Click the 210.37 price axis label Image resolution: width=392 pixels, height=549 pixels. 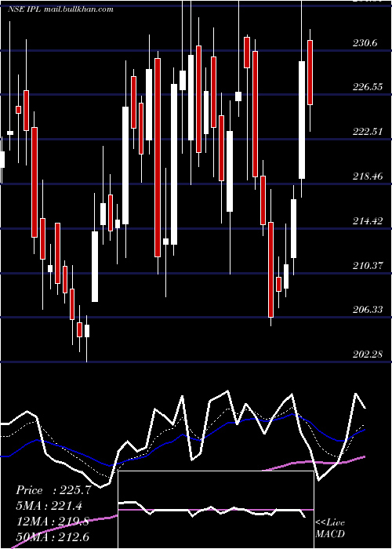(367, 266)
